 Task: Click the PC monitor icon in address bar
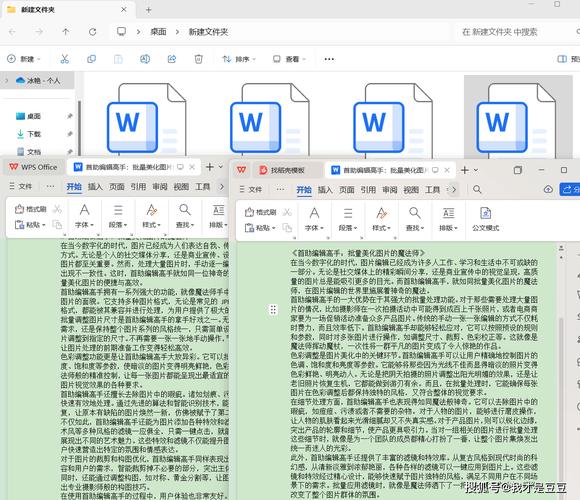coord(121,31)
